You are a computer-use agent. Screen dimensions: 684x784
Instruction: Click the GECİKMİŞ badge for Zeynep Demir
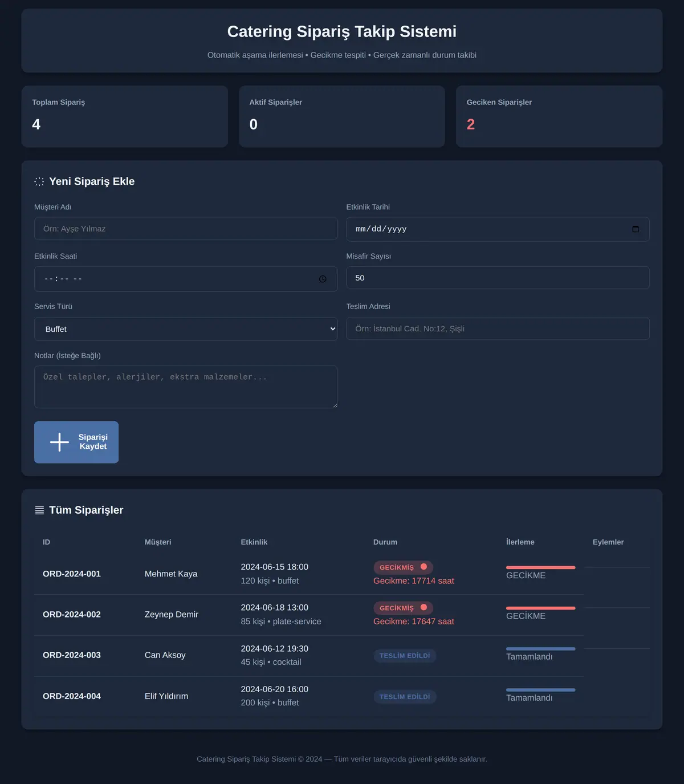click(403, 608)
